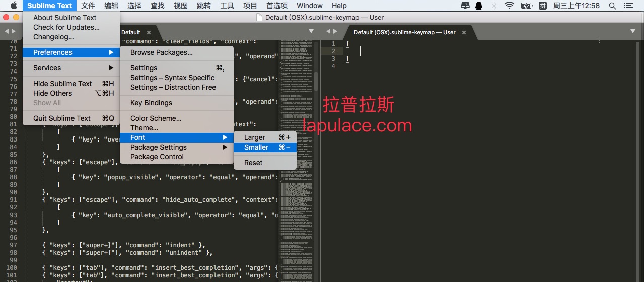Click the Bluetooth icon in menu bar

coord(494,6)
